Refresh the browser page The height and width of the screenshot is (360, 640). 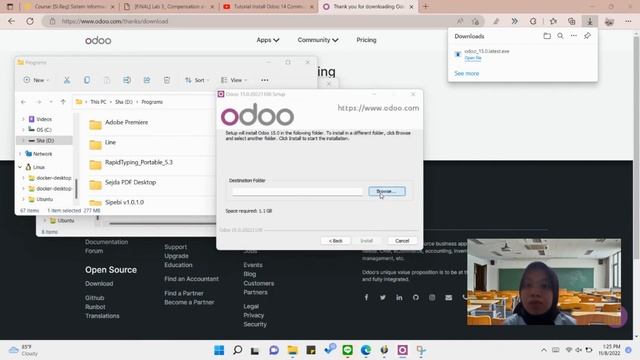coord(30,21)
